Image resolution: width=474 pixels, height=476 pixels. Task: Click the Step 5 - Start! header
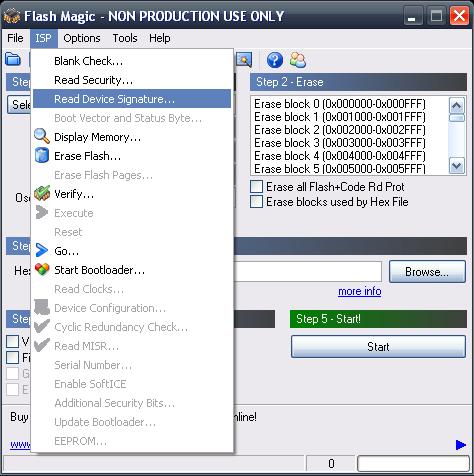coord(378,319)
